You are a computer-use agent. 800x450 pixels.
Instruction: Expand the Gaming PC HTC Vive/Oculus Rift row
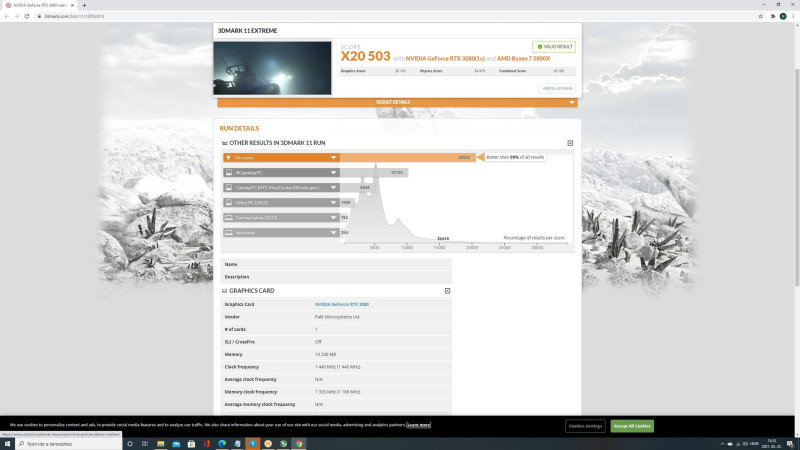pyautogui.click(x=281, y=188)
